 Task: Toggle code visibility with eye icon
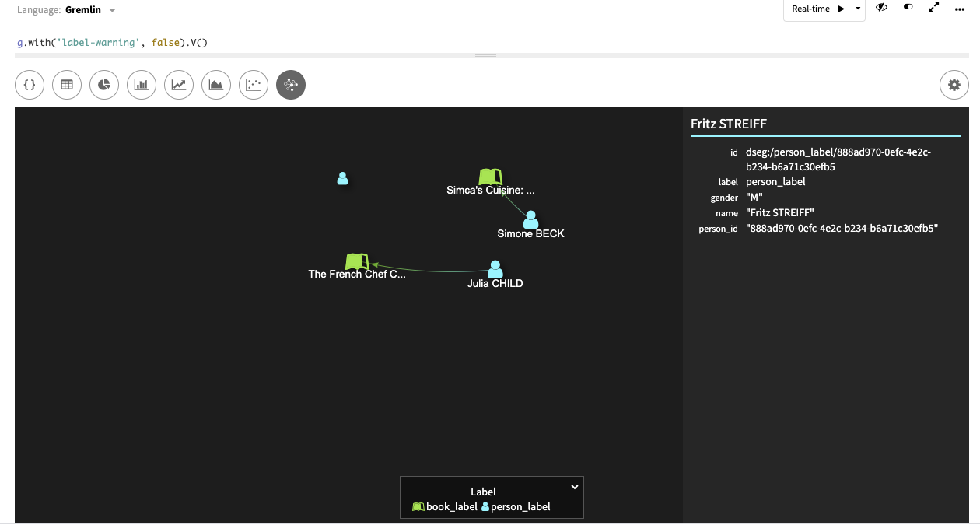point(881,9)
